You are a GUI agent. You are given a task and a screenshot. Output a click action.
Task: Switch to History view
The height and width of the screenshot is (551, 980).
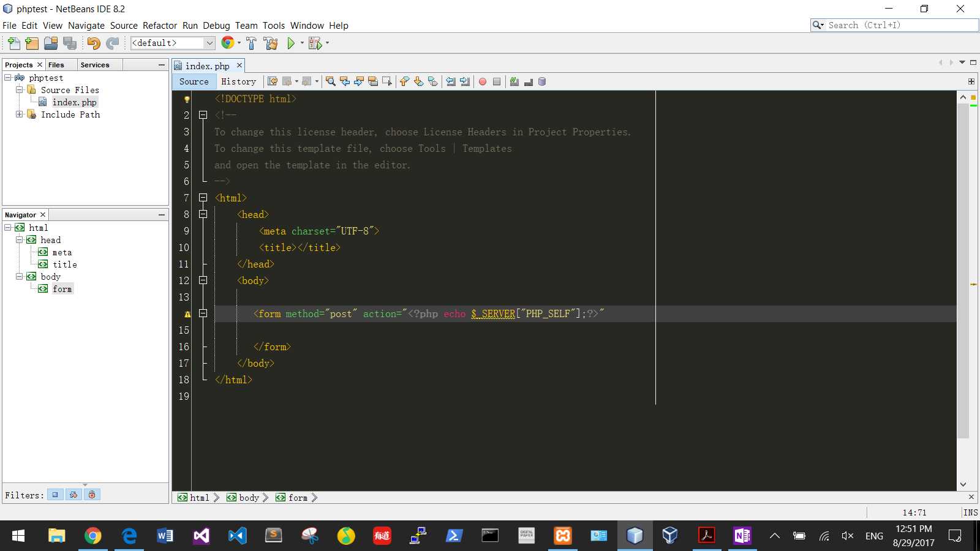[x=238, y=81]
